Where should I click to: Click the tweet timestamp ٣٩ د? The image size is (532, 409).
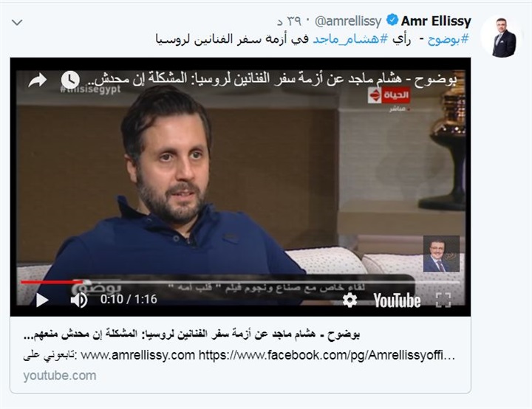(x=290, y=21)
